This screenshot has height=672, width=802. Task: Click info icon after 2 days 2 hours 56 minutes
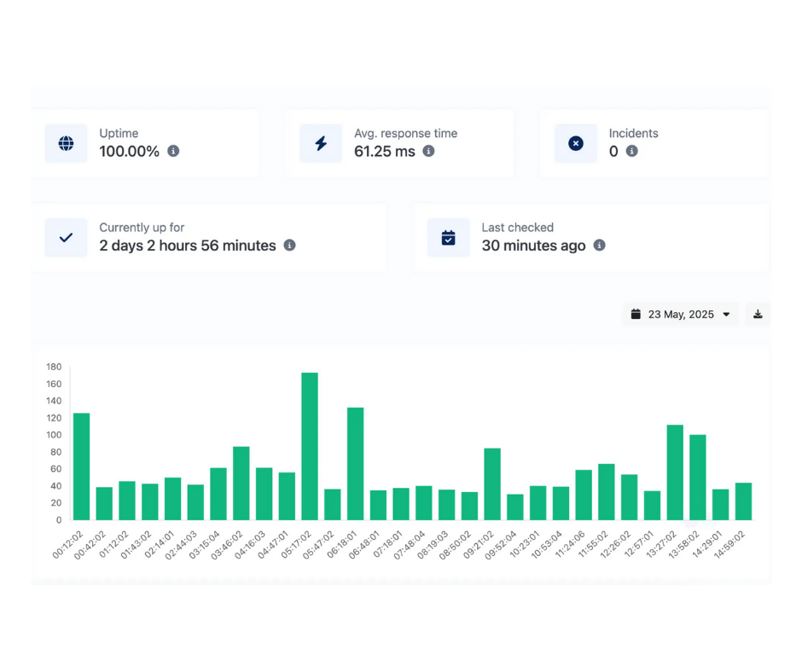(x=289, y=246)
